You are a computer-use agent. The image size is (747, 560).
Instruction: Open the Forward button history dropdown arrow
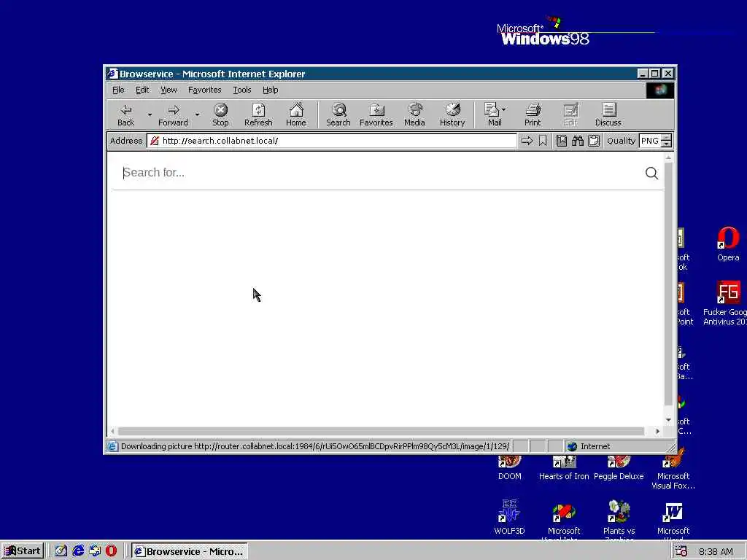197,114
